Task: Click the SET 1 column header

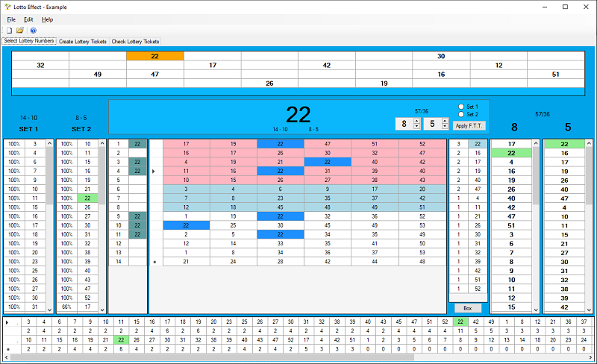Action: [28, 129]
